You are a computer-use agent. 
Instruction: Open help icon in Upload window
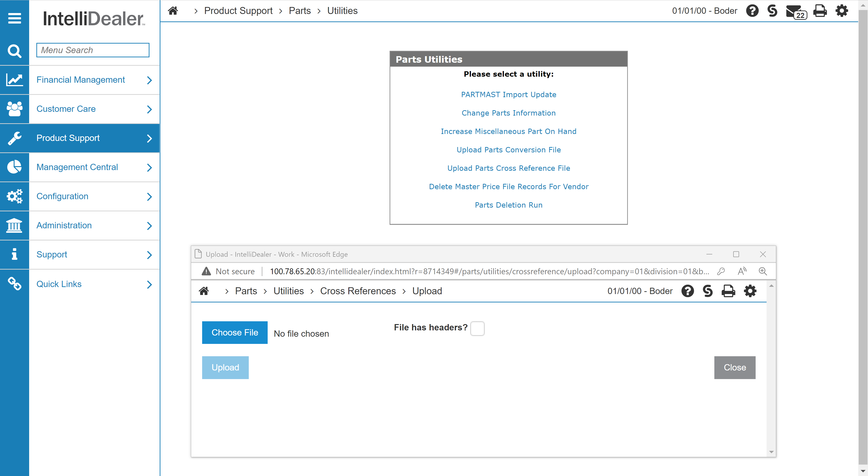click(687, 291)
